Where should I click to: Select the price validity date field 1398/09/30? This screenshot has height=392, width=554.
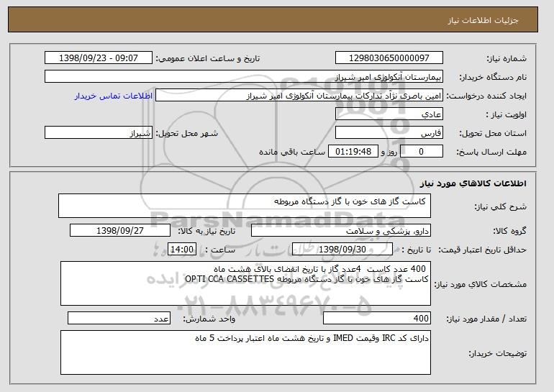click(x=342, y=250)
